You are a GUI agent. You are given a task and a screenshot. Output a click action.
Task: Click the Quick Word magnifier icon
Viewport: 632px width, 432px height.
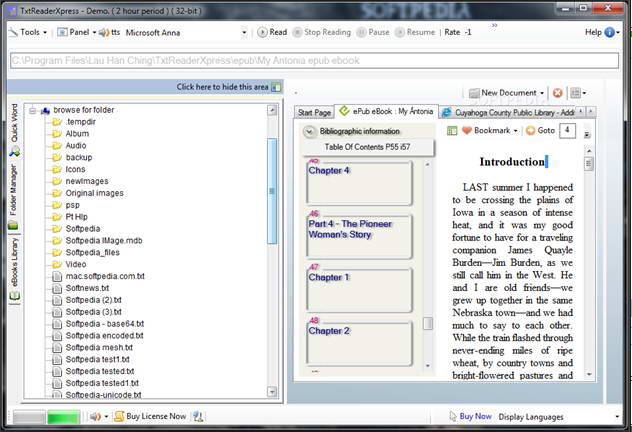(x=15, y=152)
